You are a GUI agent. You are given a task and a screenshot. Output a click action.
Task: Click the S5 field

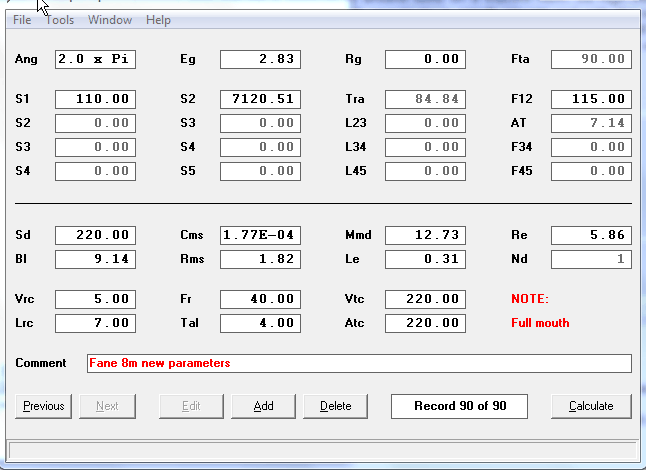pyautogui.click(x=260, y=171)
